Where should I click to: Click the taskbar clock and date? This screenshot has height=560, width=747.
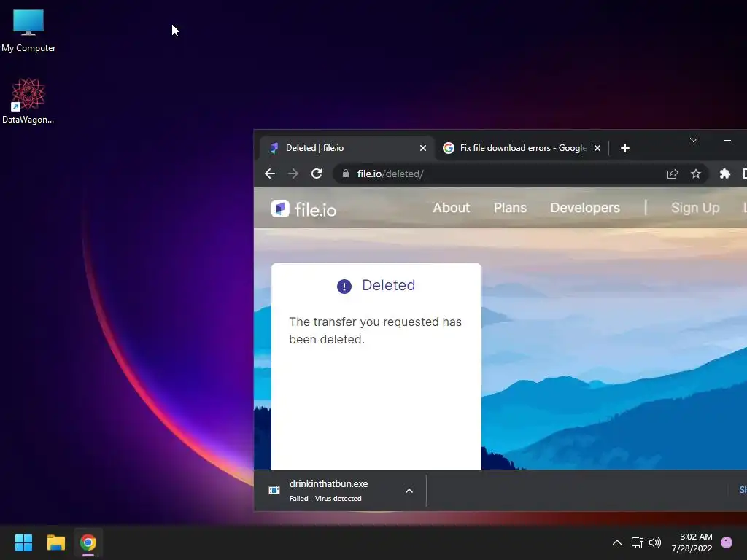coord(692,542)
